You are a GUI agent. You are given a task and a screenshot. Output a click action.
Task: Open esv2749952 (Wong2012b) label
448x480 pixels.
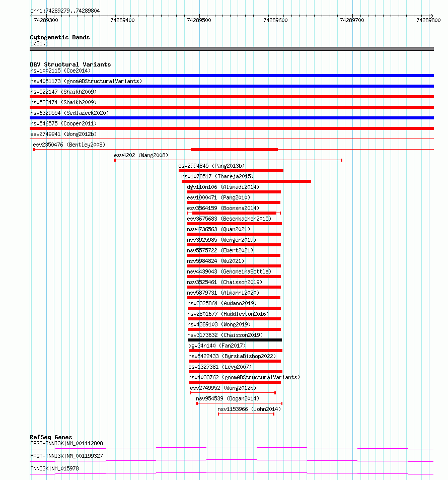tap(223, 388)
